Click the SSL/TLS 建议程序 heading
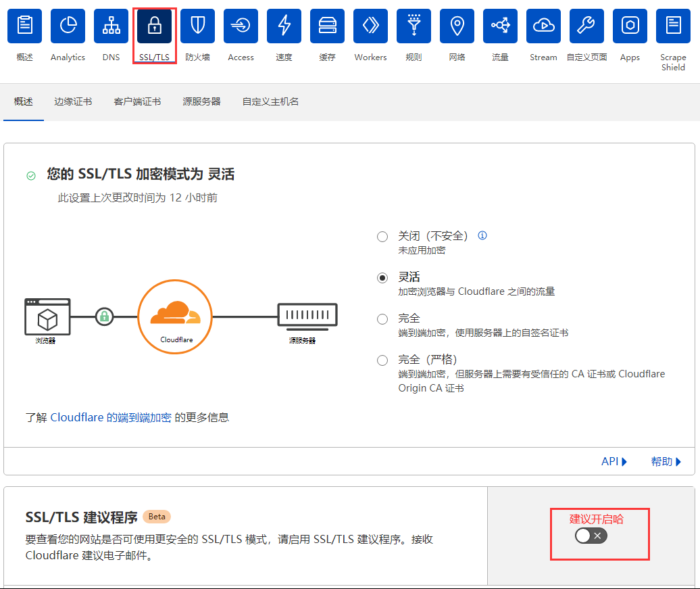 pyautogui.click(x=82, y=517)
